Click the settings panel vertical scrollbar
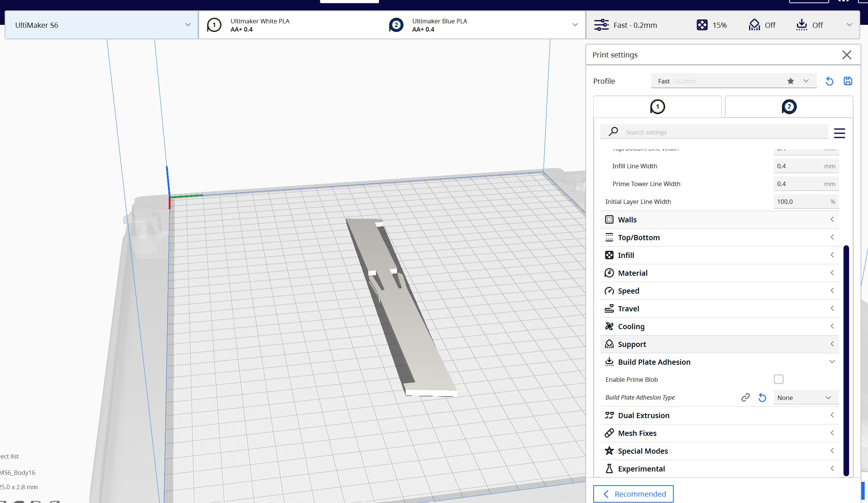The image size is (868, 503). (x=846, y=360)
